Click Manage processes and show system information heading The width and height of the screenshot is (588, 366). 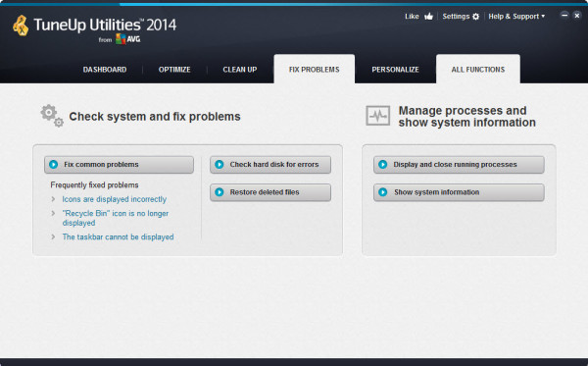point(466,117)
